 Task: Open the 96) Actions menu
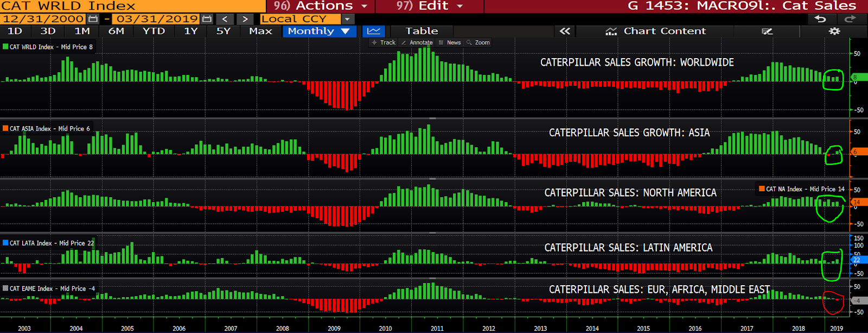(x=320, y=6)
